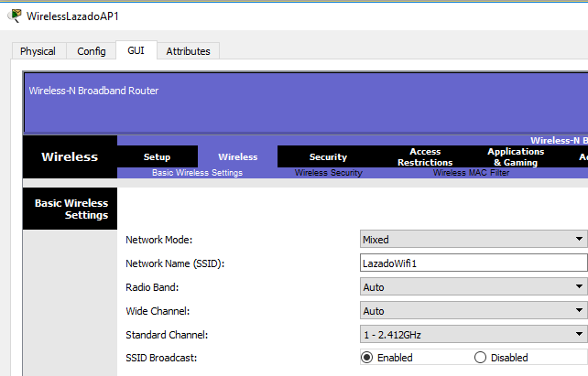Screen dimensions: 588x376
Task: Click the Wide Channel label
Action: [158, 311]
